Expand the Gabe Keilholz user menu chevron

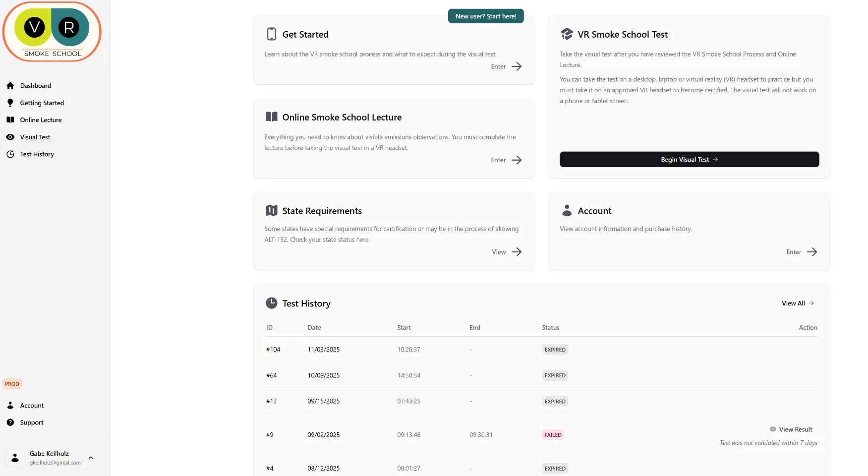coord(91,457)
